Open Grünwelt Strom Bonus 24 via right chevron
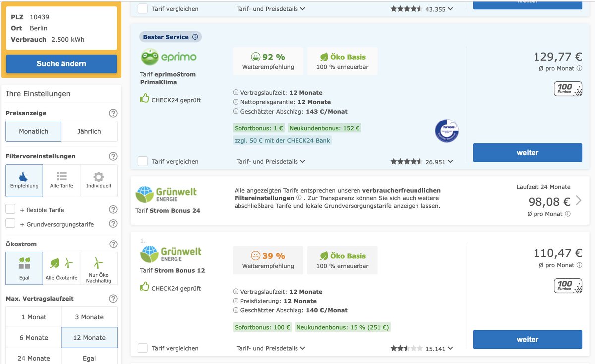 (579, 200)
